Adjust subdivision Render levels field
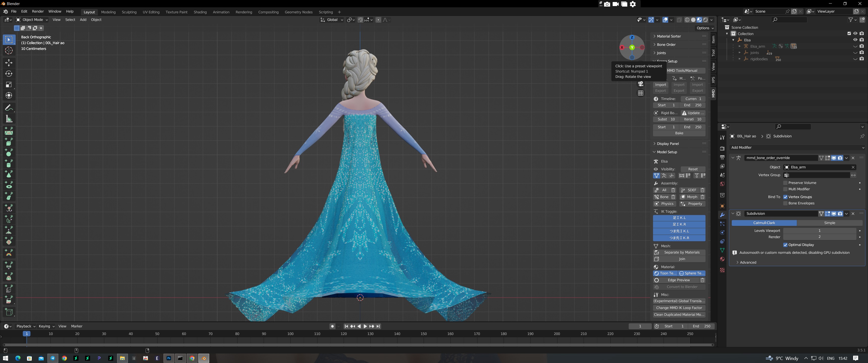Viewport: 868px width, 363px height. [819, 237]
